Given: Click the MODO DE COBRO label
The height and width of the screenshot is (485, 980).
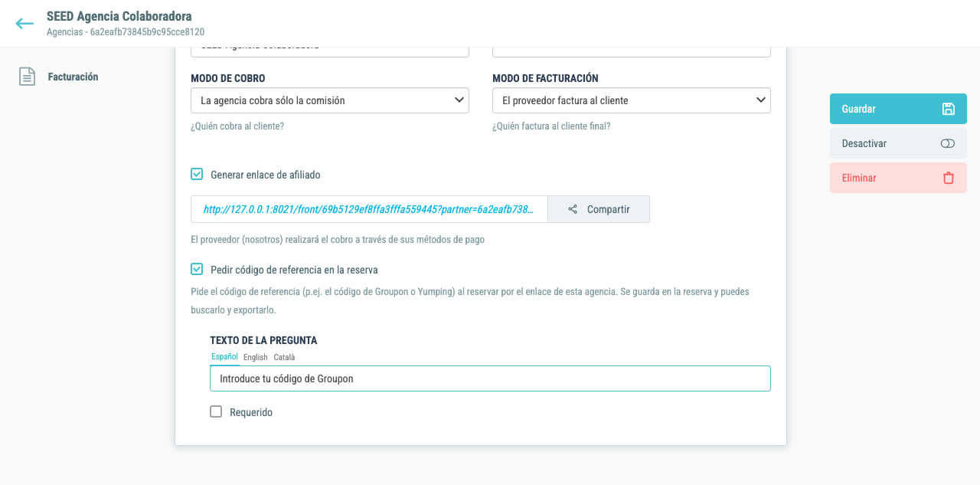Looking at the screenshot, I should click(x=228, y=78).
